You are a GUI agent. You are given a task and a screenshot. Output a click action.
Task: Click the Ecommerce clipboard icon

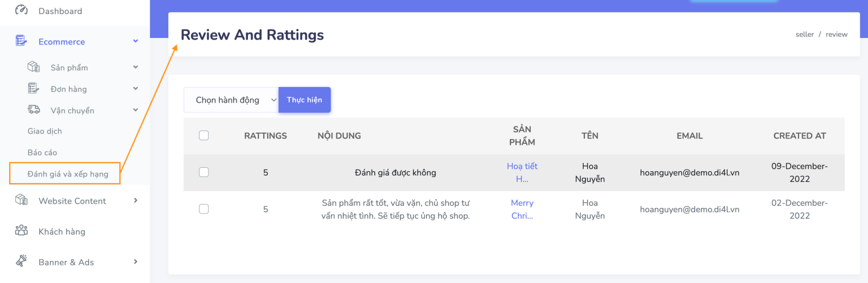tap(21, 41)
